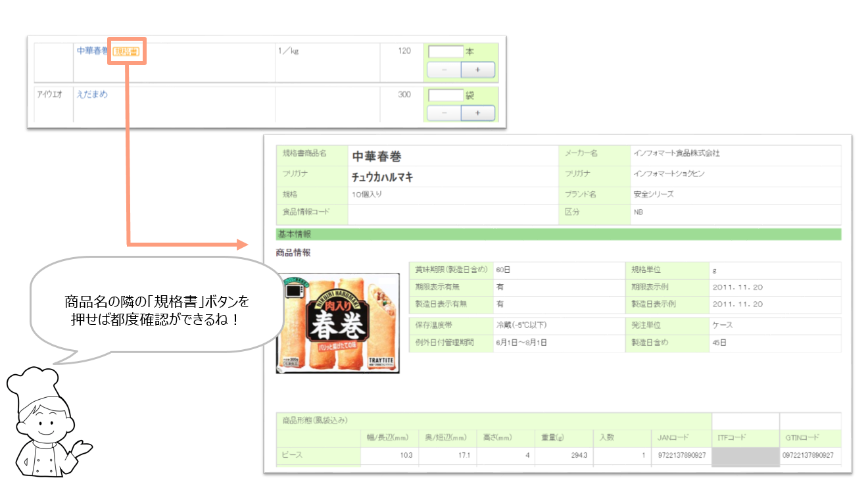Image resolution: width=868 pixels, height=482 pixels.
Task: Decrease quantity with minus button in えだまめ row
Action: coord(444,113)
